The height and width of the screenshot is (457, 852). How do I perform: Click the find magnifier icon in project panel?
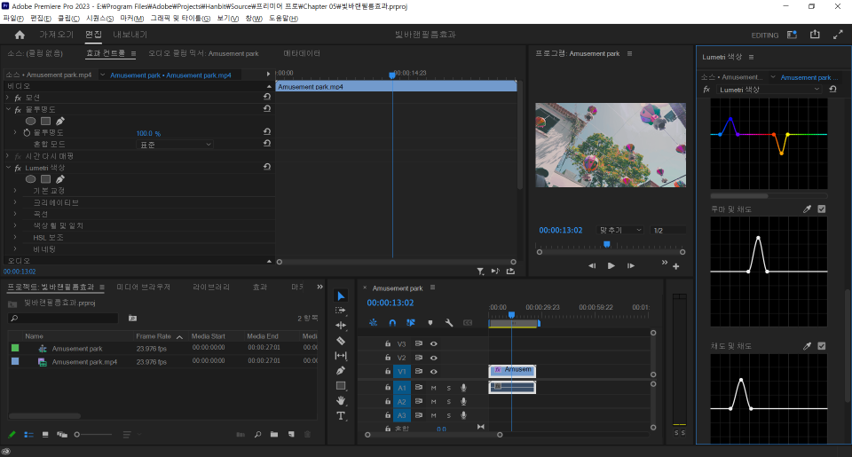(x=258, y=435)
